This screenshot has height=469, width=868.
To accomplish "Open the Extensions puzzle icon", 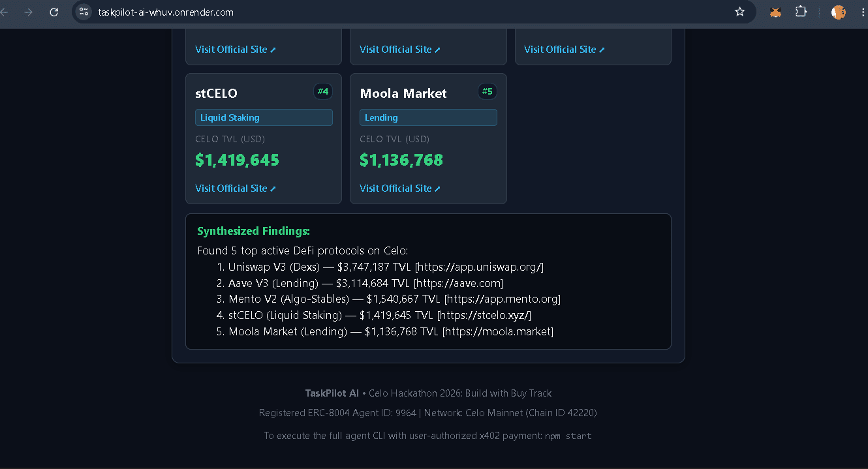I will [801, 12].
